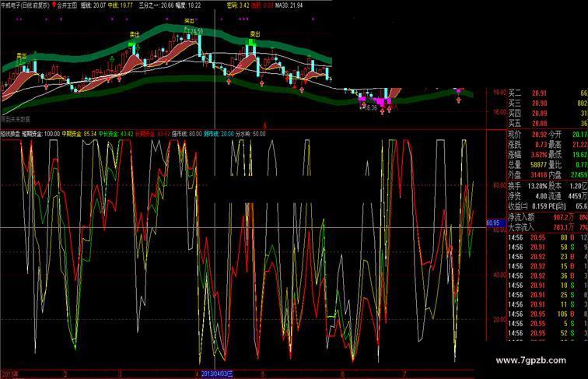Click the 卖出 signal near the 24.56 peak
Viewport: 588px width, 379px height.
point(189,21)
